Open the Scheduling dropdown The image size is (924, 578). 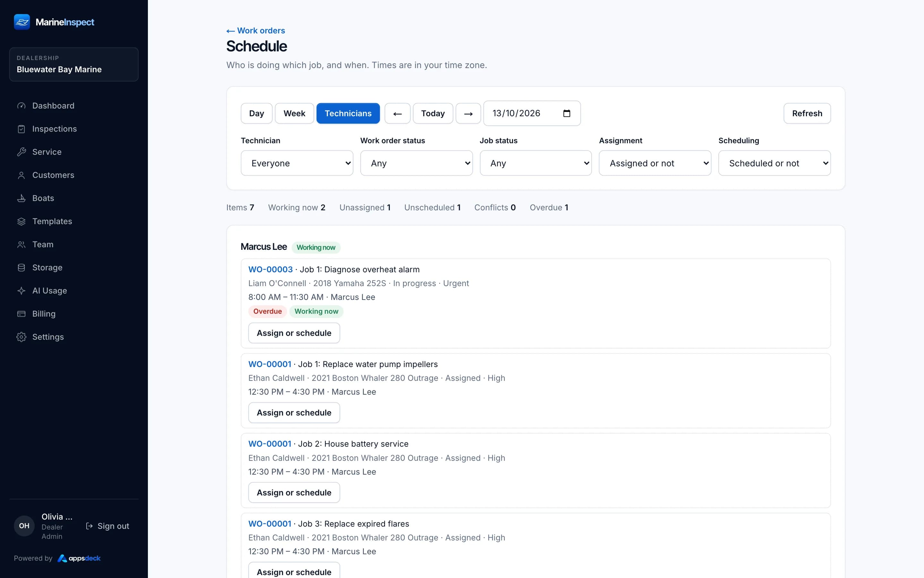pyautogui.click(x=774, y=163)
